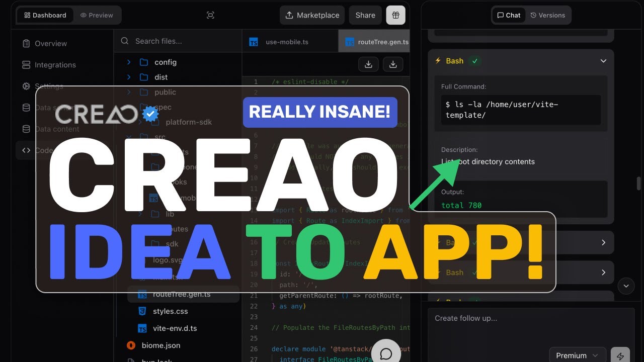Select the config folder name
The height and width of the screenshot is (362, 644).
click(166, 62)
